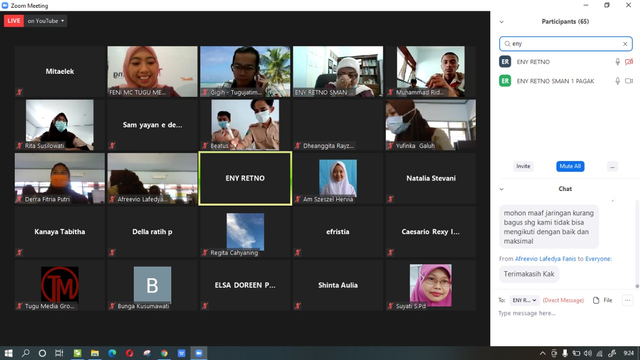
Task: Open the chat recipient ENY R... dropdown
Action: (524, 300)
